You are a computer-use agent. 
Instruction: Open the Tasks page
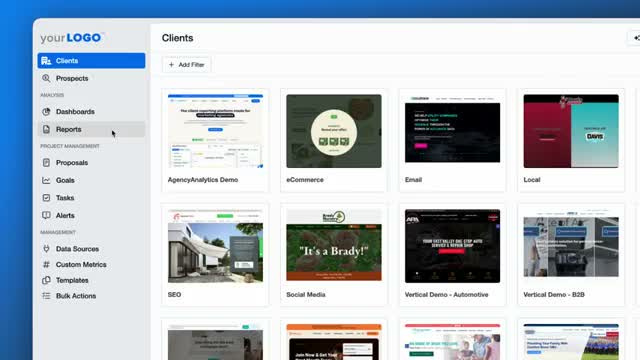coord(91,198)
